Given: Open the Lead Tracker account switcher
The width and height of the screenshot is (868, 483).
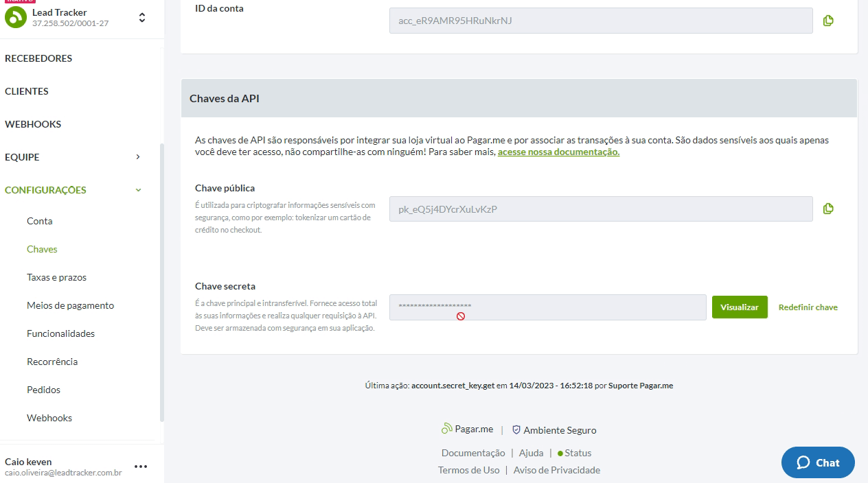Looking at the screenshot, I should (142, 18).
